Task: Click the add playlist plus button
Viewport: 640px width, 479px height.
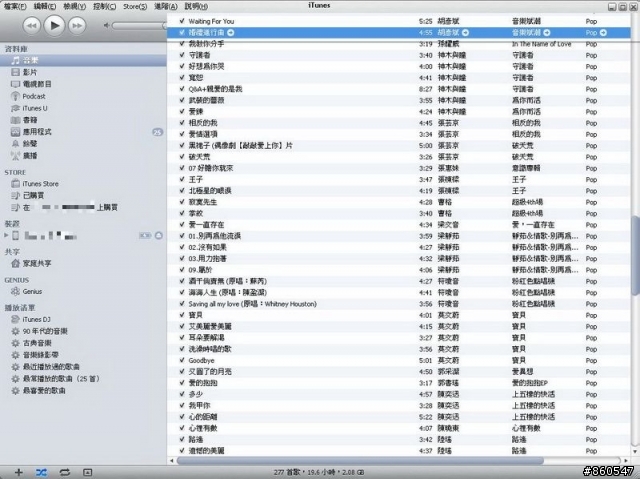Action: (x=19, y=472)
